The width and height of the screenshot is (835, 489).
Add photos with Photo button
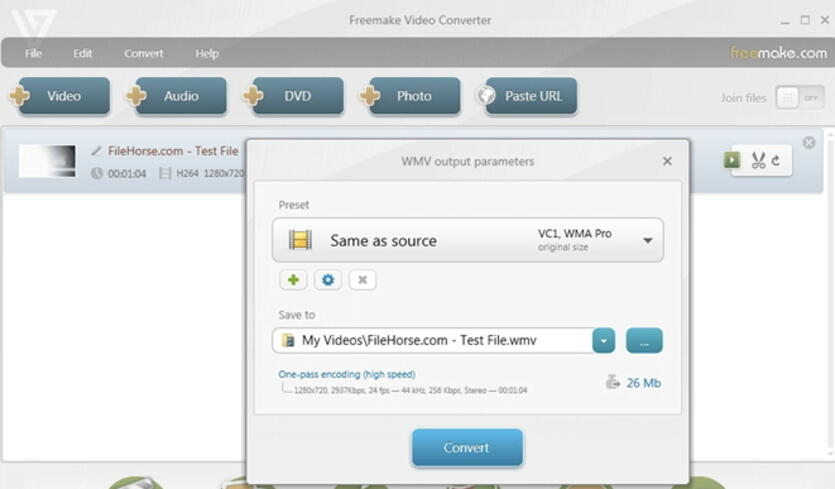tap(414, 96)
